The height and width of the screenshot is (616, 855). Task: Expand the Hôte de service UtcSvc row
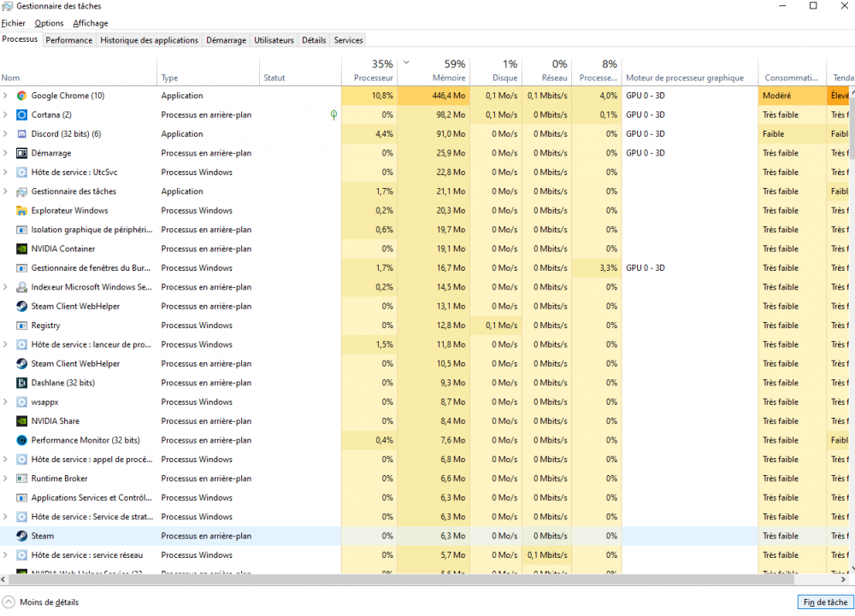5,172
